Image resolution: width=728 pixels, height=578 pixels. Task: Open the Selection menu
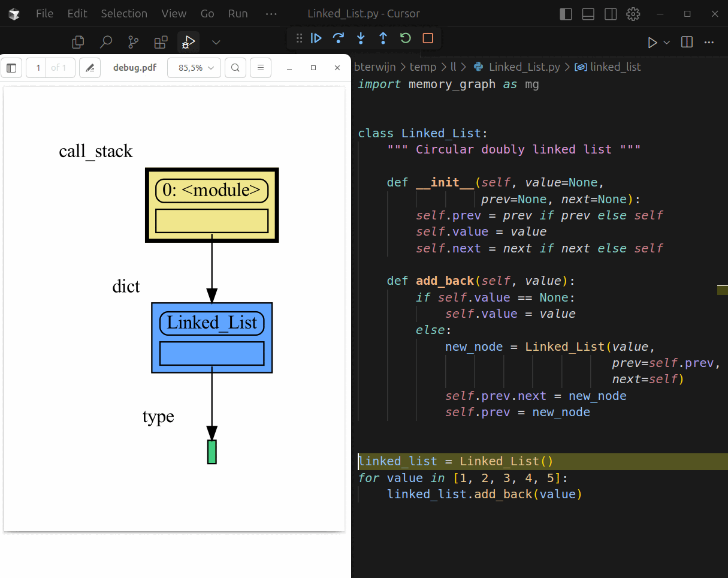coord(124,13)
